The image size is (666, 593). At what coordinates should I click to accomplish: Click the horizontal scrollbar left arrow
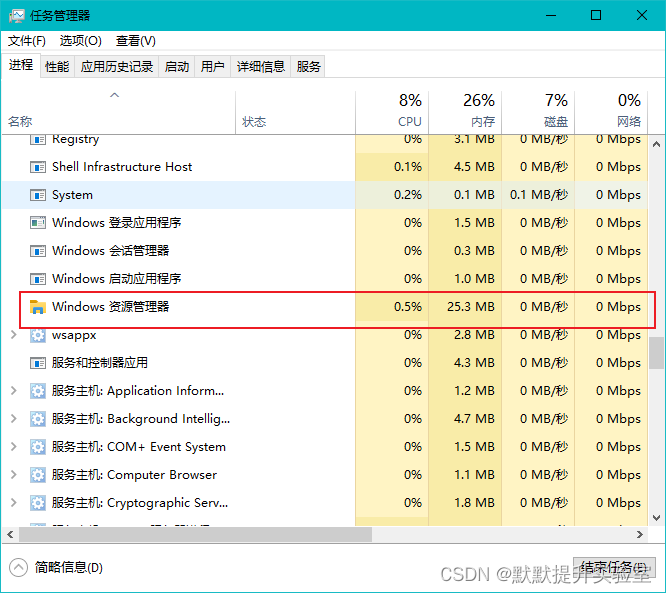(x=10, y=534)
